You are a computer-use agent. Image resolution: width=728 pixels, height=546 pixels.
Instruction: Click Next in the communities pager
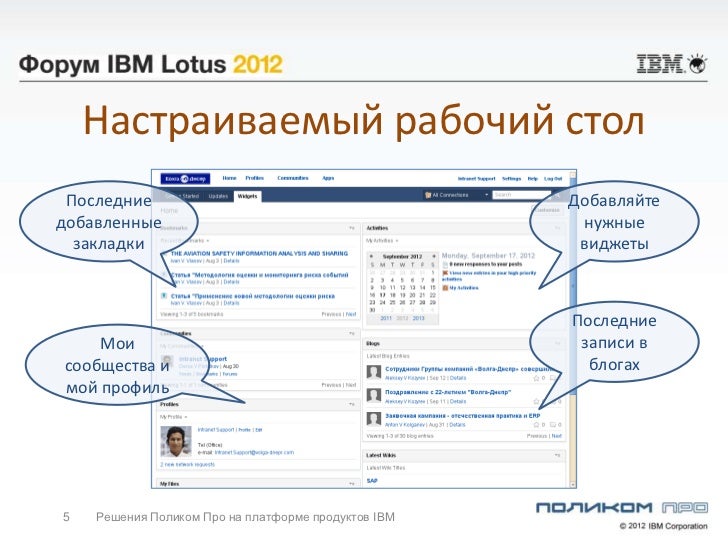351,385
